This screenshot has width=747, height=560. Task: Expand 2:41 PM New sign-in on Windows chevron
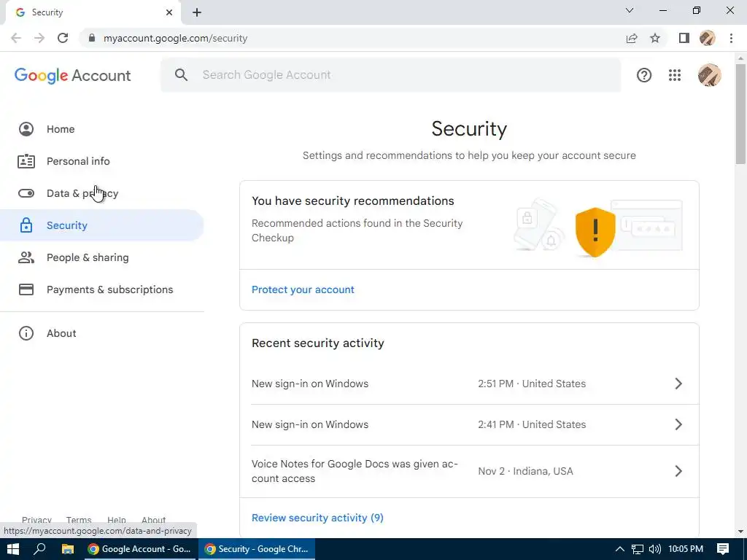[678, 424]
